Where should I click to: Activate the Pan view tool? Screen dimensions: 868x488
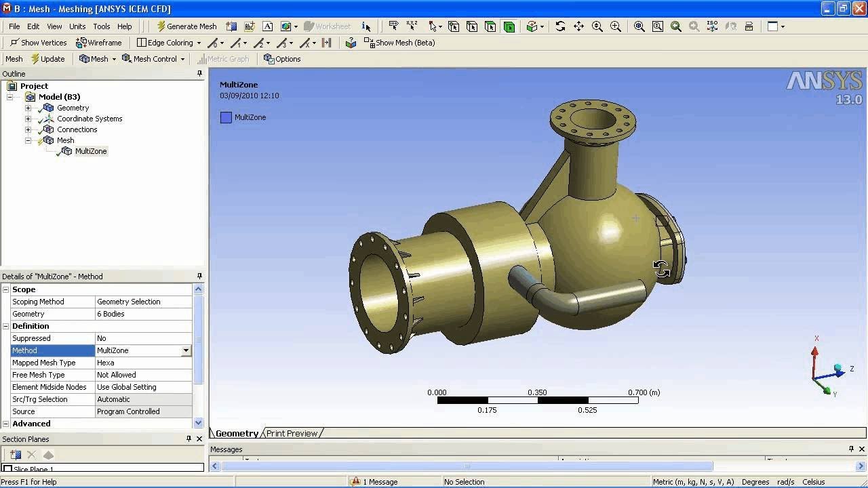tap(578, 26)
